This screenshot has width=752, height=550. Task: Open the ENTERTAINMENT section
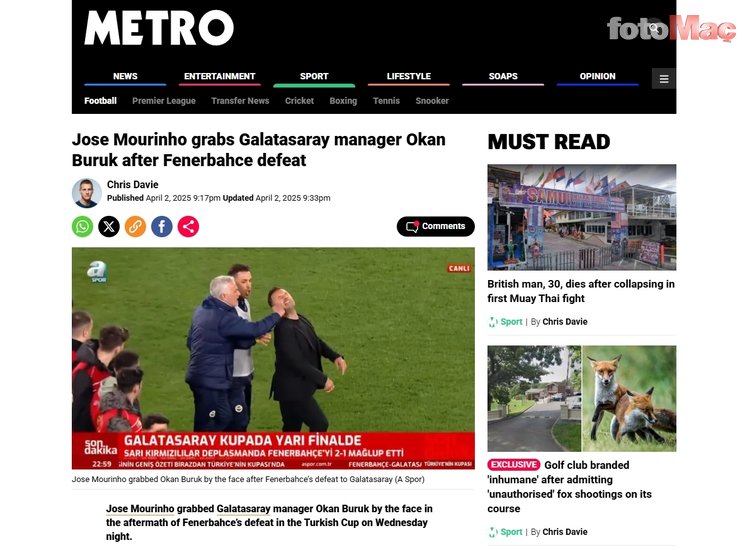pos(220,77)
